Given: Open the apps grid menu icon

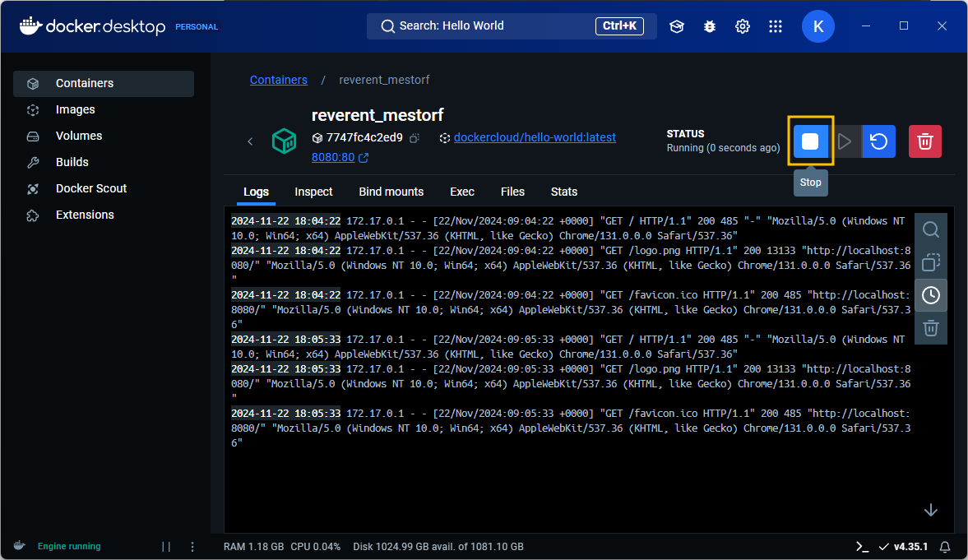Looking at the screenshot, I should (x=776, y=26).
